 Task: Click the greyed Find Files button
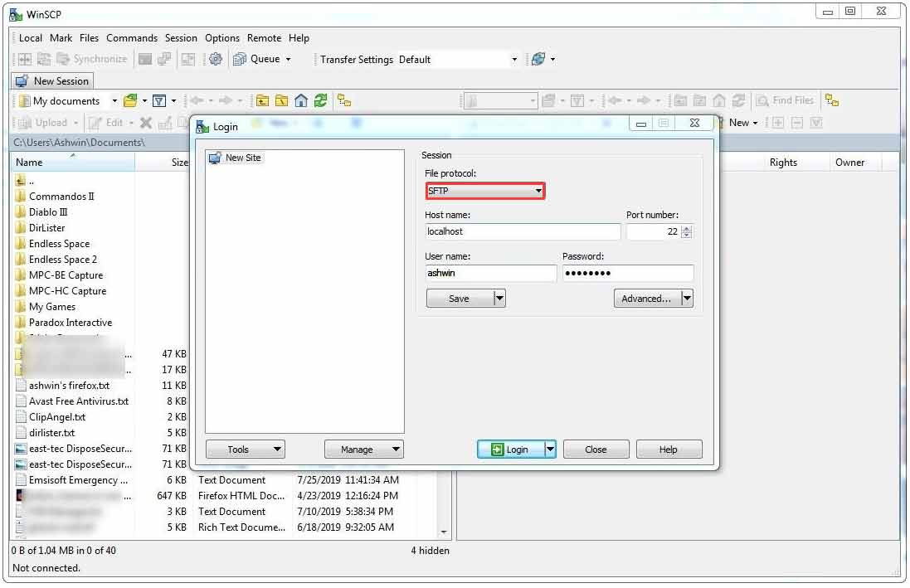coord(785,101)
